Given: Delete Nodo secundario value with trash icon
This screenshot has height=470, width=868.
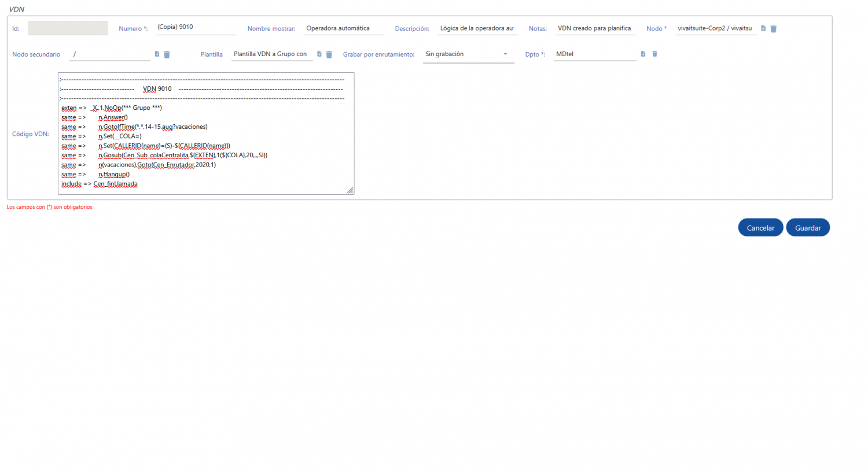Looking at the screenshot, I should (x=167, y=54).
